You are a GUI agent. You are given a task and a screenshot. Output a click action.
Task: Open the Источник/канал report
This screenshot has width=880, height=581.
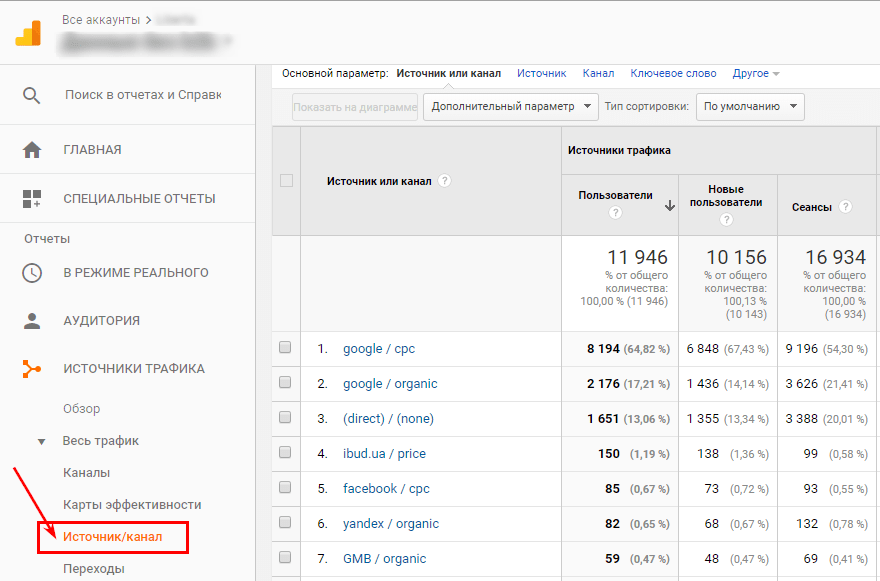click(x=112, y=537)
